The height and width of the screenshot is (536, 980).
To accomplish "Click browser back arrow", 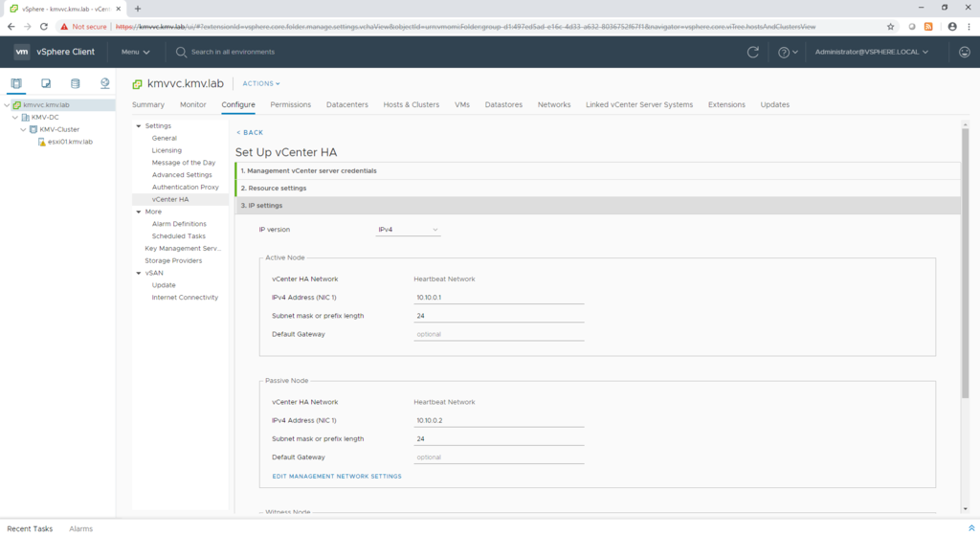I will 11,27.
